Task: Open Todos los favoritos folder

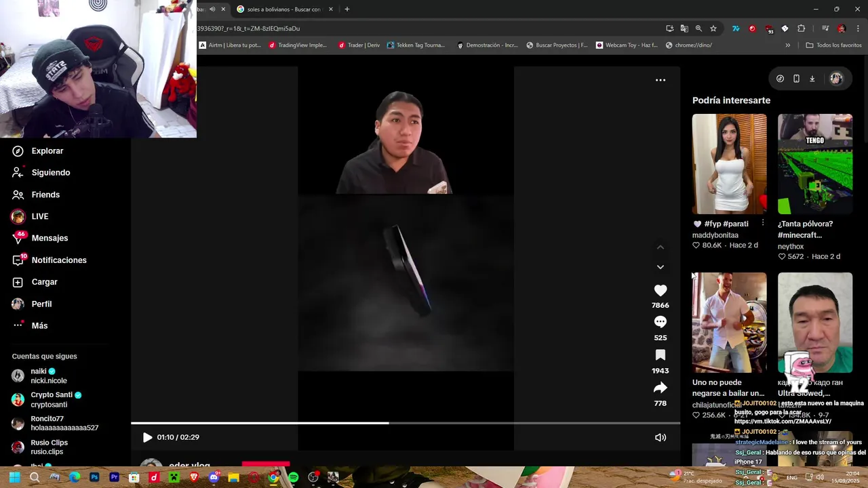Action: click(x=834, y=45)
